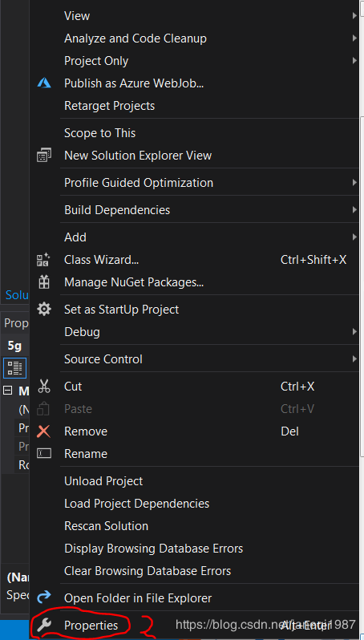The height and width of the screenshot is (640, 364).
Task: Click the Class Wizard icon
Action: 43,260
